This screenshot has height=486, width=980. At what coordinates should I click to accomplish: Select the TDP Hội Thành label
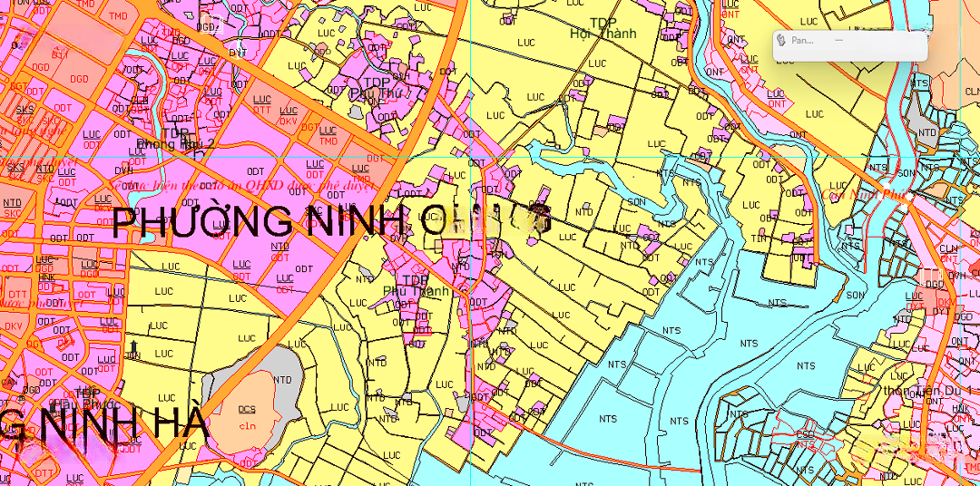[x=603, y=28]
